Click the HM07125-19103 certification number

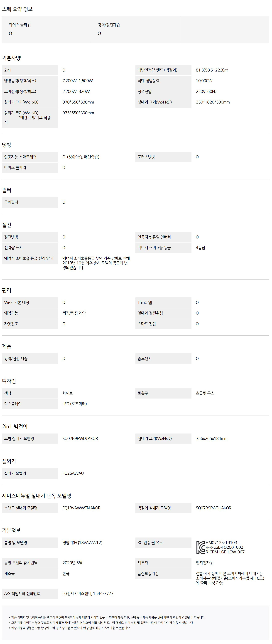coord(221,542)
